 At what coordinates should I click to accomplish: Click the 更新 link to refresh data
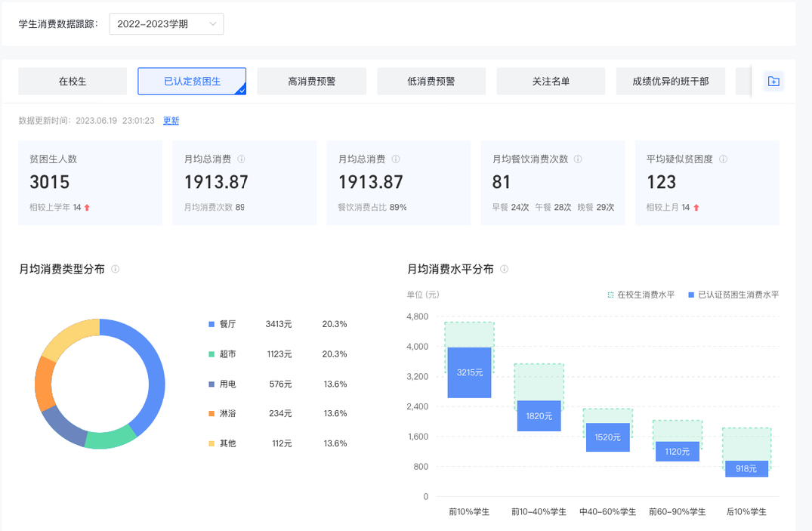(171, 121)
